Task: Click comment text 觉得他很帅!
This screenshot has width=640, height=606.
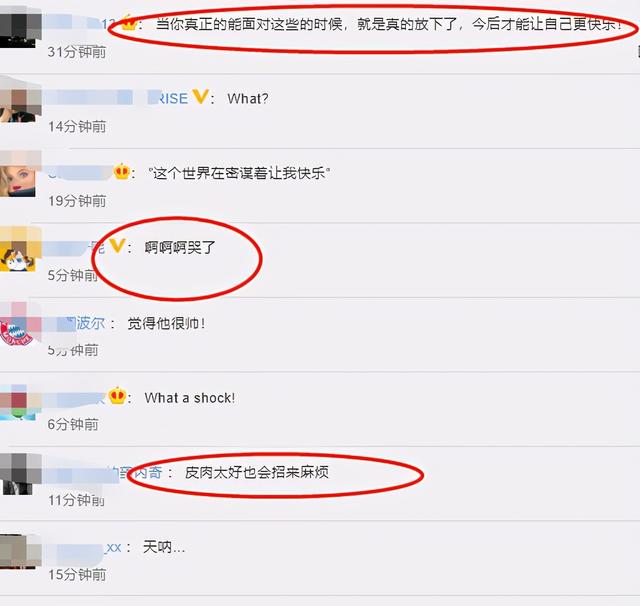Action: point(166,324)
